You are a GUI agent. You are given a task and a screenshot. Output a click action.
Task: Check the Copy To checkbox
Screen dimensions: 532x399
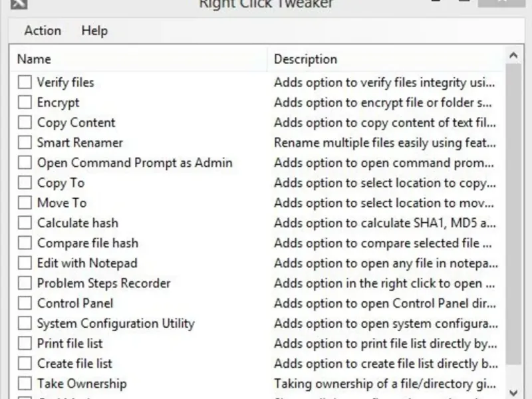tap(25, 183)
